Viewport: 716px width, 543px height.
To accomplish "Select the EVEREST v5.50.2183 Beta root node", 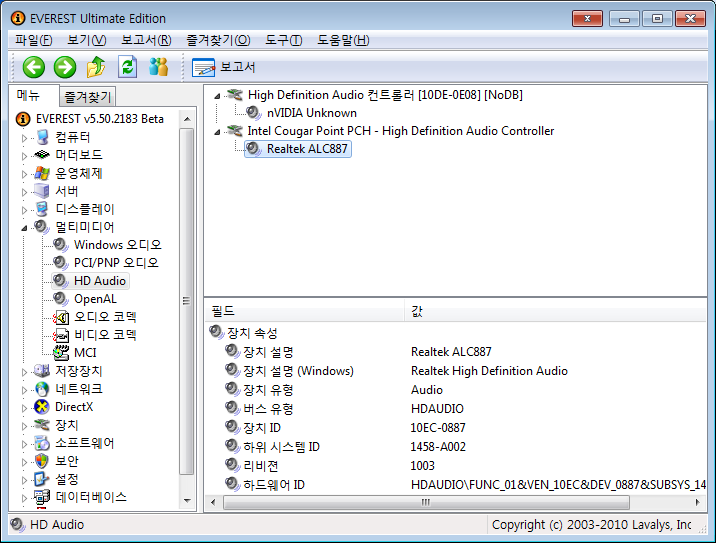I will tap(100, 119).
